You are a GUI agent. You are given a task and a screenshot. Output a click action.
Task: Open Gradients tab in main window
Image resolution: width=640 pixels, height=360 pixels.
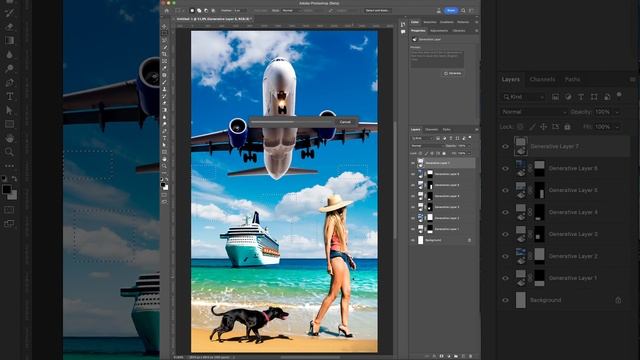point(447,22)
